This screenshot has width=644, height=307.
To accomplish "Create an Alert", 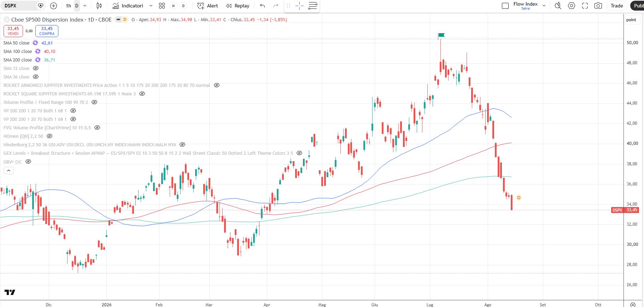I will coord(208,6).
